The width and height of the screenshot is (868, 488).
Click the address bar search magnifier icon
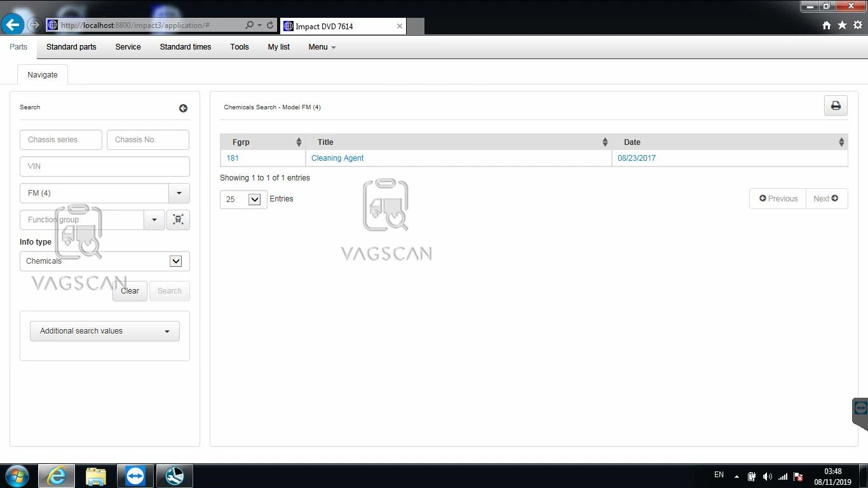pos(249,25)
